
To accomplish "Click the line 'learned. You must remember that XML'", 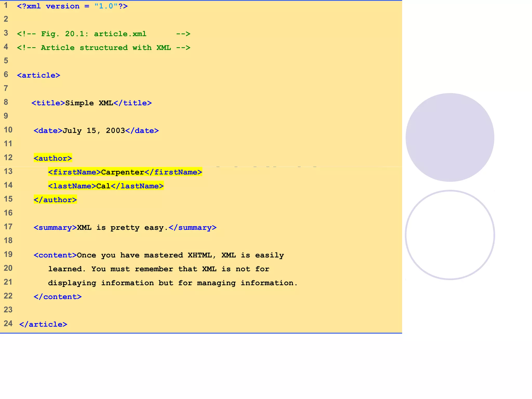I will pos(159,269).
